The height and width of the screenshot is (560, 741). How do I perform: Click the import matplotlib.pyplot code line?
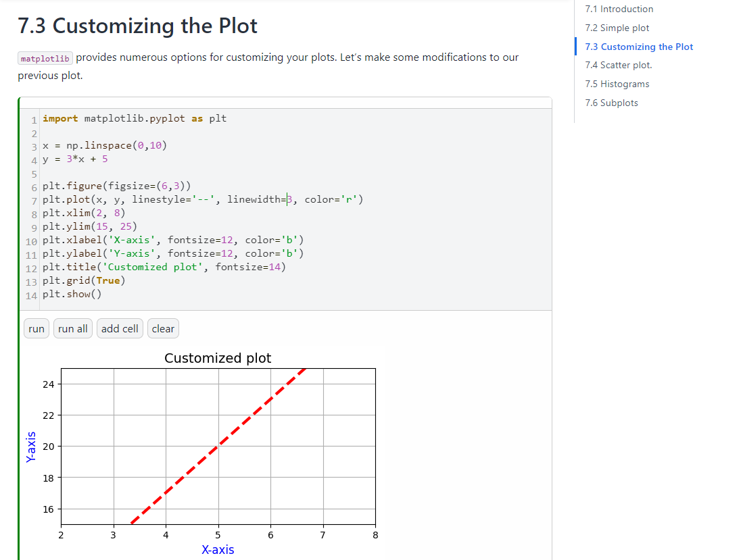[x=135, y=119]
